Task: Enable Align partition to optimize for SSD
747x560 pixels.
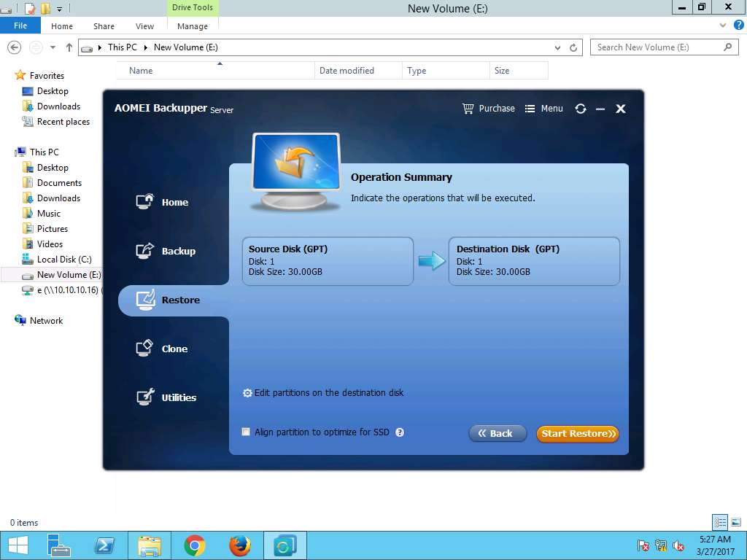Action: (x=246, y=432)
